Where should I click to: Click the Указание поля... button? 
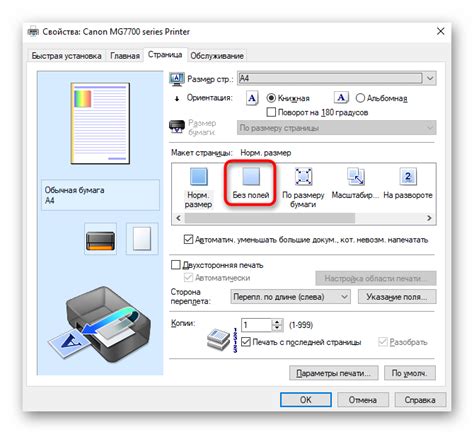pyautogui.click(x=397, y=297)
